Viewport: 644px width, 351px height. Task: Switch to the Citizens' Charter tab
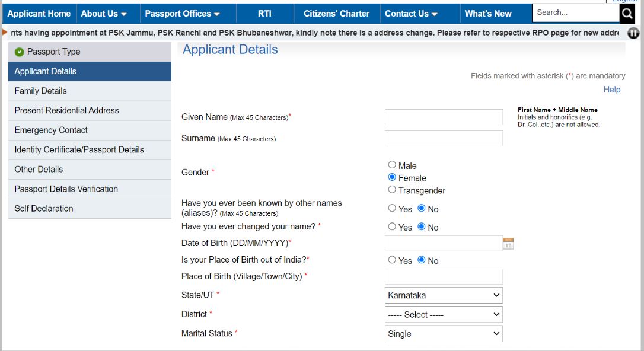pyautogui.click(x=336, y=13)
